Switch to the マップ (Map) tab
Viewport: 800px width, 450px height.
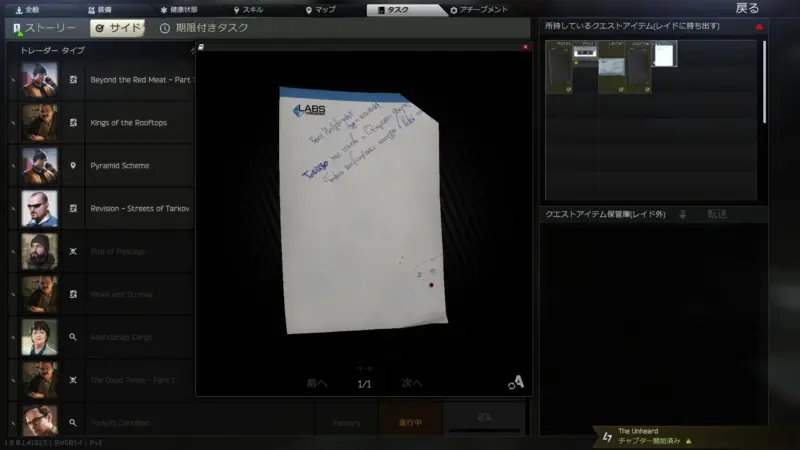click(x=322, y=9)
